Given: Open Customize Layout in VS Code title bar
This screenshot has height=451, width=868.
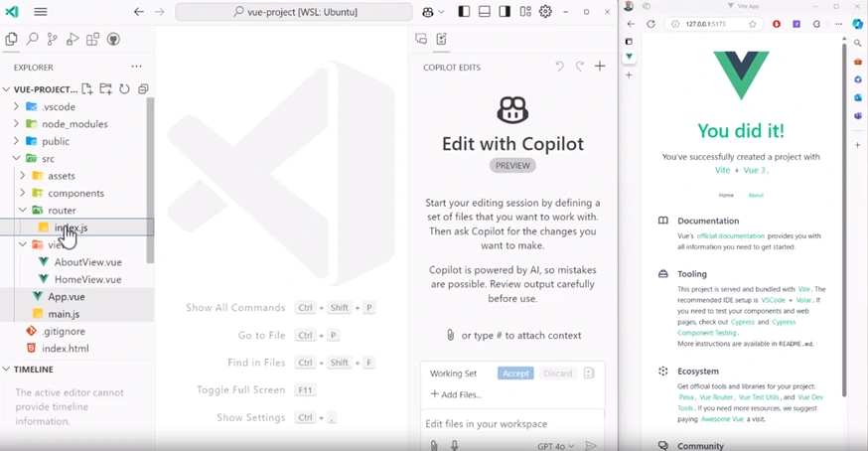Looking at the screenshot, I should tap(525, 12).
